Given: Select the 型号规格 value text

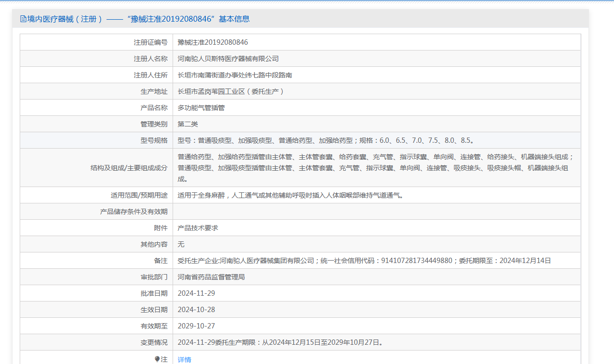Looking at the screenshot, I should coord(327,140).
